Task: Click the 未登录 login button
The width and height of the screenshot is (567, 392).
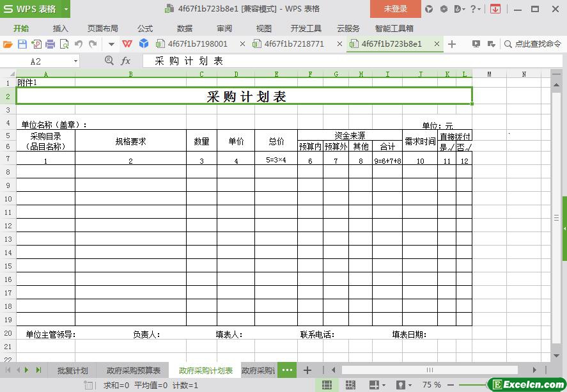Action: tap(396, 9)
